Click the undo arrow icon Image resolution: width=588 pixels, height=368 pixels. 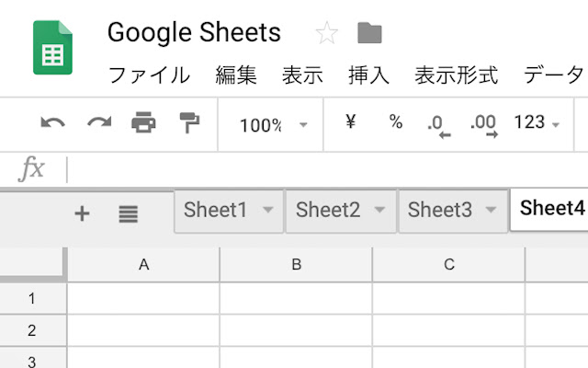52,123
